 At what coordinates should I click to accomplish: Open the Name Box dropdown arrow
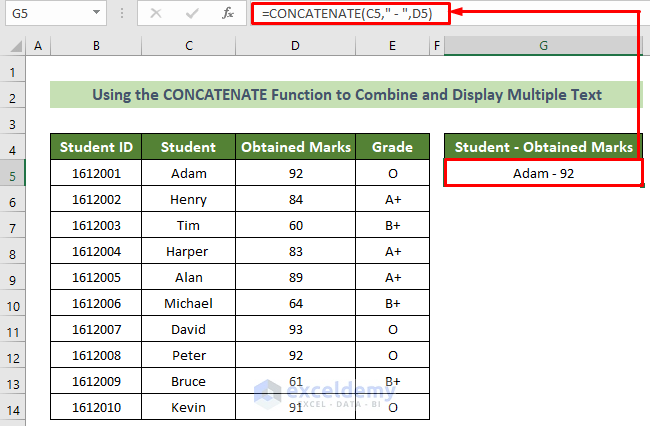click(x=96, y=13)
